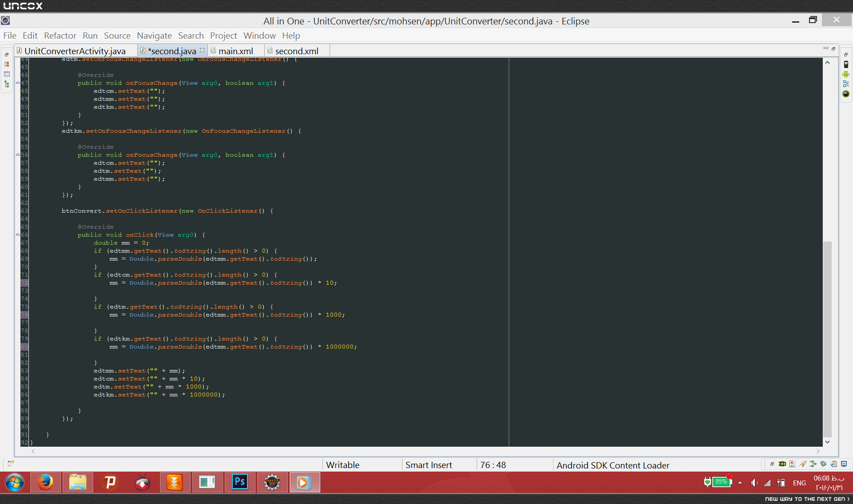The width and height of the screenshot is (853, 504).
Task: Open the pen icon in bottom trim
Action: point(803,464)
